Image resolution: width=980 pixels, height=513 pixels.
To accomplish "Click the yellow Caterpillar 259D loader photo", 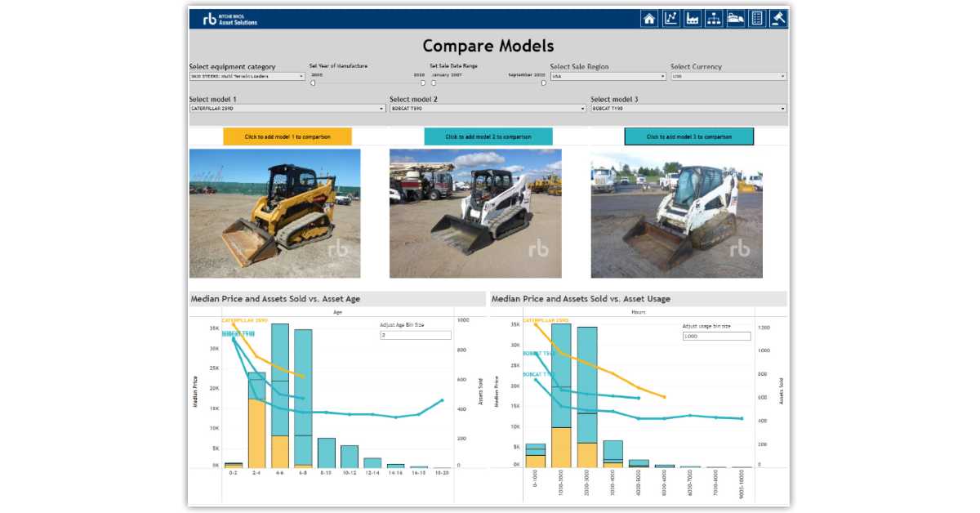I will (274, 213).
